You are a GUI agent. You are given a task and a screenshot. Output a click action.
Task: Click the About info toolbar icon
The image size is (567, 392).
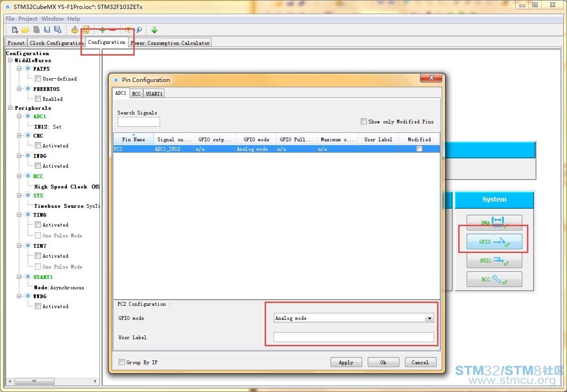(x=138, y=30)
